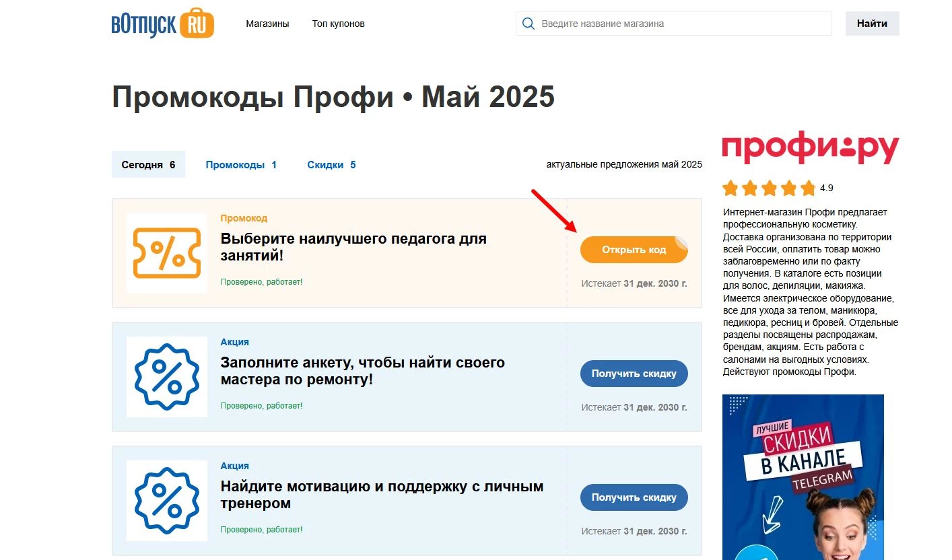Select the Сегодня tab

[148, 164]
